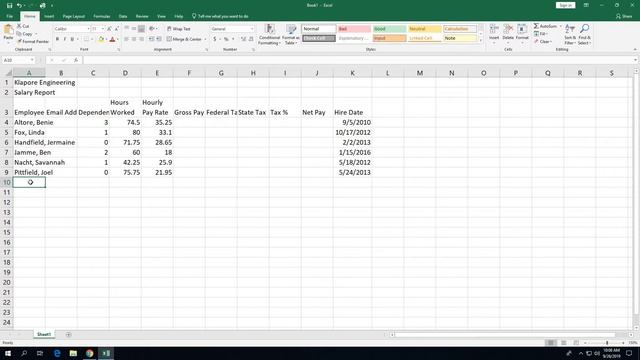Open the File tab
640x360 pixels.
pyautogui.click(x=10, y=16)
